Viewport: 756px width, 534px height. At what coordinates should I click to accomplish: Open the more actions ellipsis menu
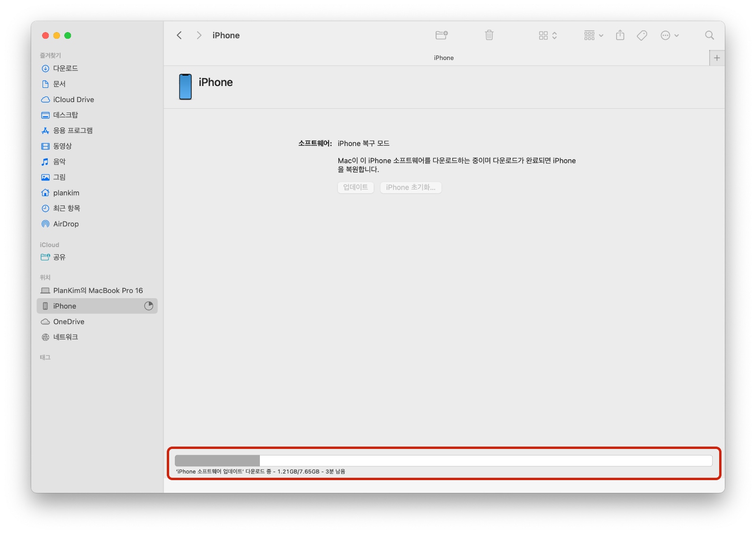pyautogui.click(x=670, y=35)
